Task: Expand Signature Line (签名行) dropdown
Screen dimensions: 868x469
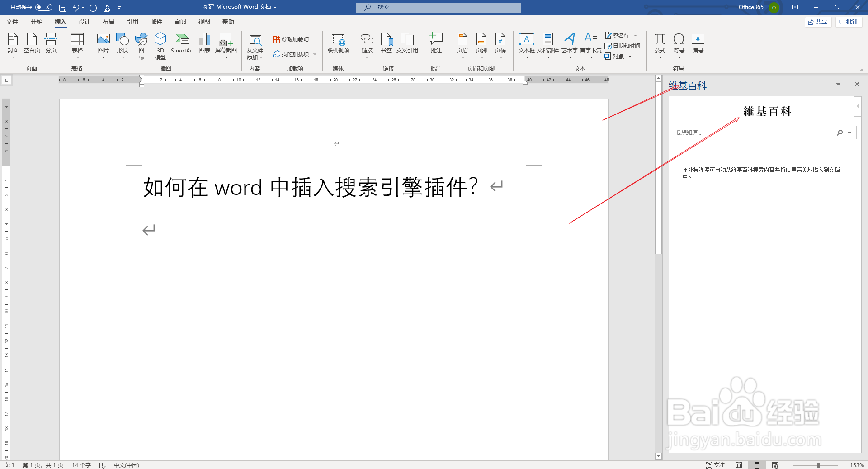Action: pos(635,35)
